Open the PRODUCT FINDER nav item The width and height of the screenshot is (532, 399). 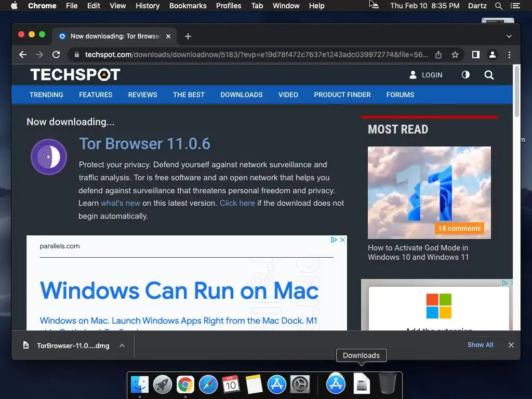[342, 95]
